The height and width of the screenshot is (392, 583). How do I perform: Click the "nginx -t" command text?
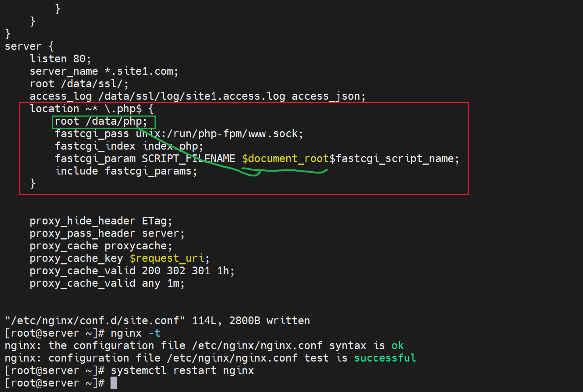[x=135, y=333]
